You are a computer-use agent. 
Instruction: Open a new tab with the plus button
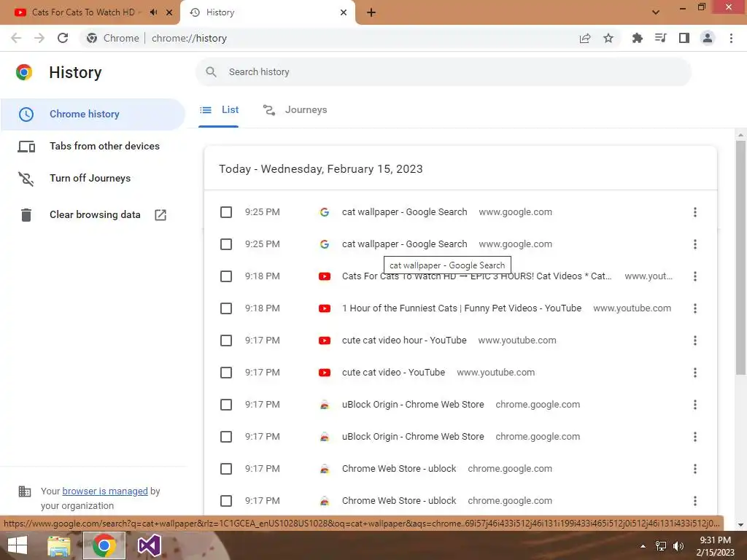point(371,13)
